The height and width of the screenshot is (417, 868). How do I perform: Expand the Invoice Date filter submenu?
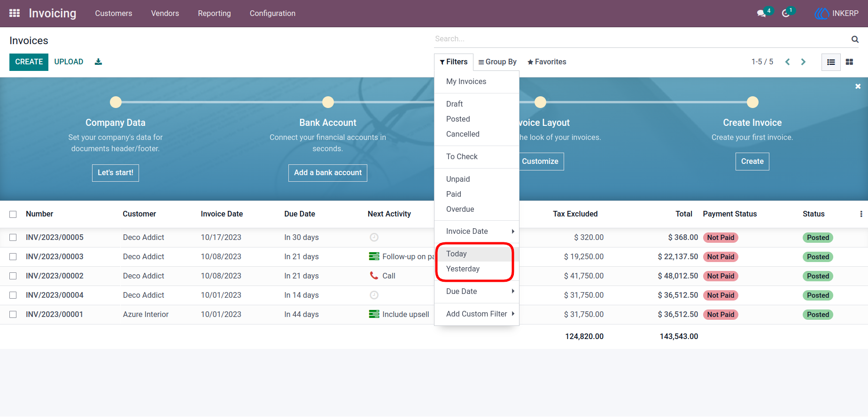pos(477,231)
